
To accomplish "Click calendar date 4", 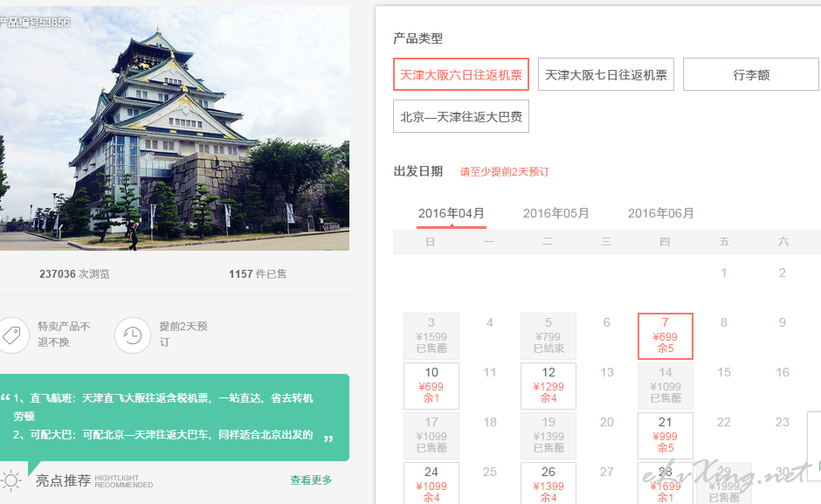I will 490,322.
